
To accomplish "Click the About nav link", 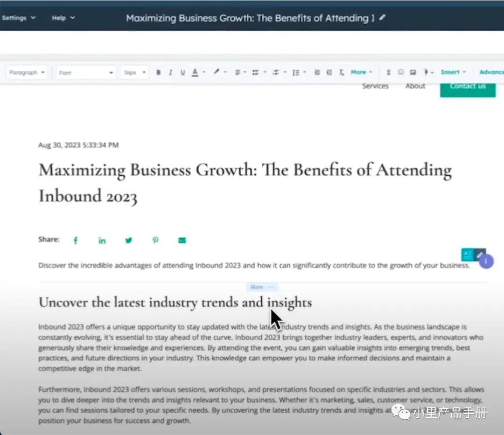I will (415, 86).
